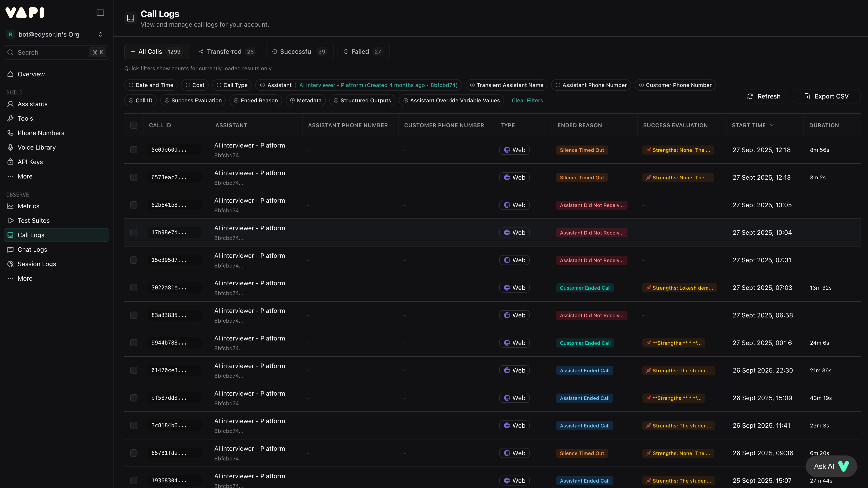
Task: Check the row for call 5e09e60d
Action: click(x=134, y=150)
